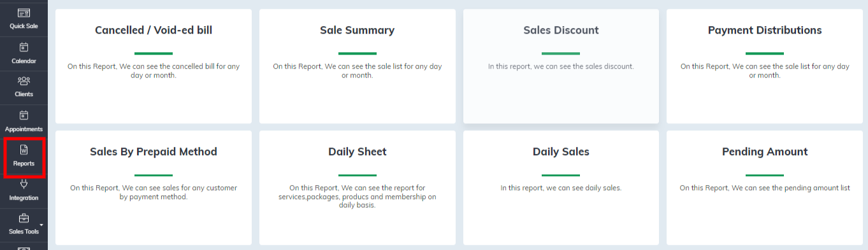Select the Clients people icon
This screenshot has width=868, height=250.
tap(24, 81)
